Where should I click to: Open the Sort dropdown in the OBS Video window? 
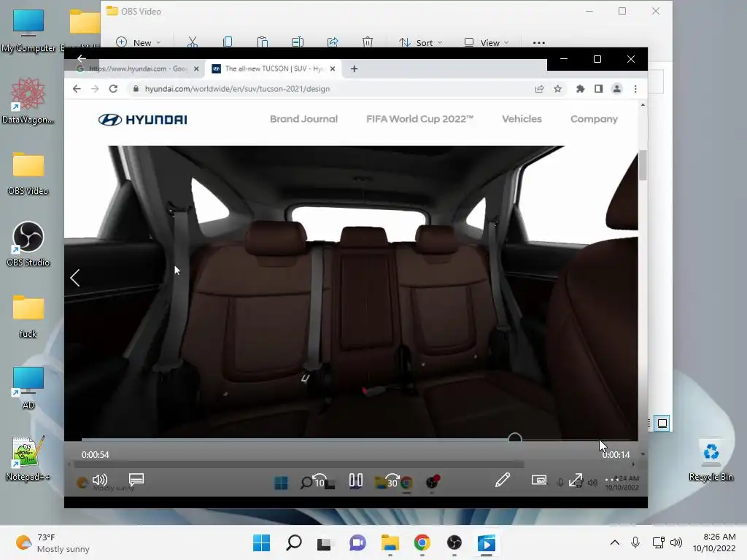pyautogui.click(x=420, y=42)
